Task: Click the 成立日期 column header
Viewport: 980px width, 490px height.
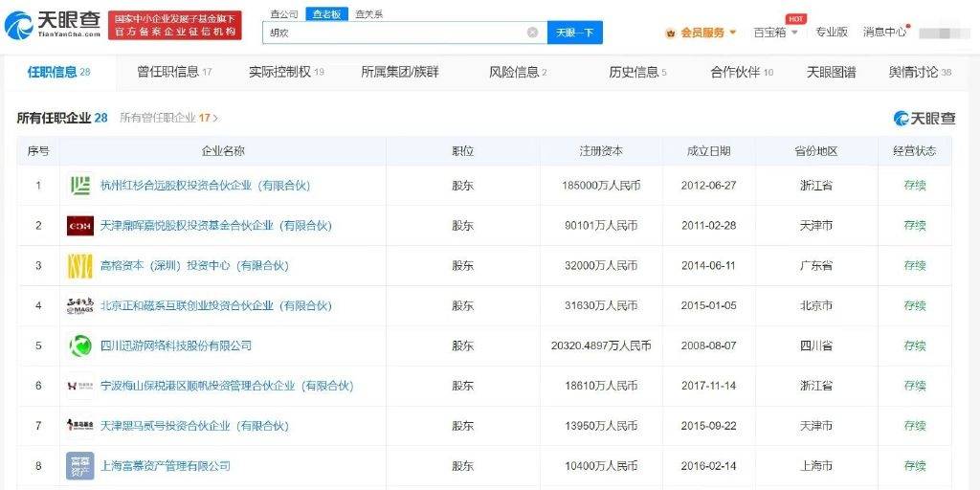Action: click(x=709, y=151)
